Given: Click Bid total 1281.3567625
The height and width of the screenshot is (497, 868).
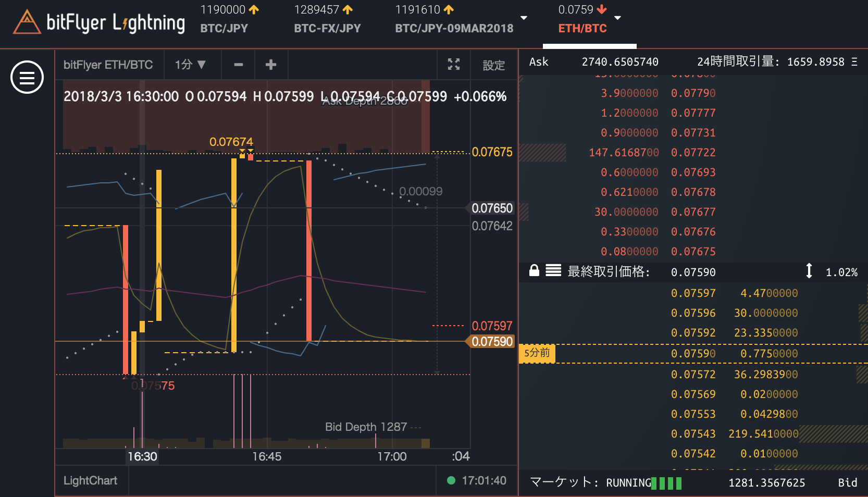Looking at the screenshot, I should click(x=766, y=483).
